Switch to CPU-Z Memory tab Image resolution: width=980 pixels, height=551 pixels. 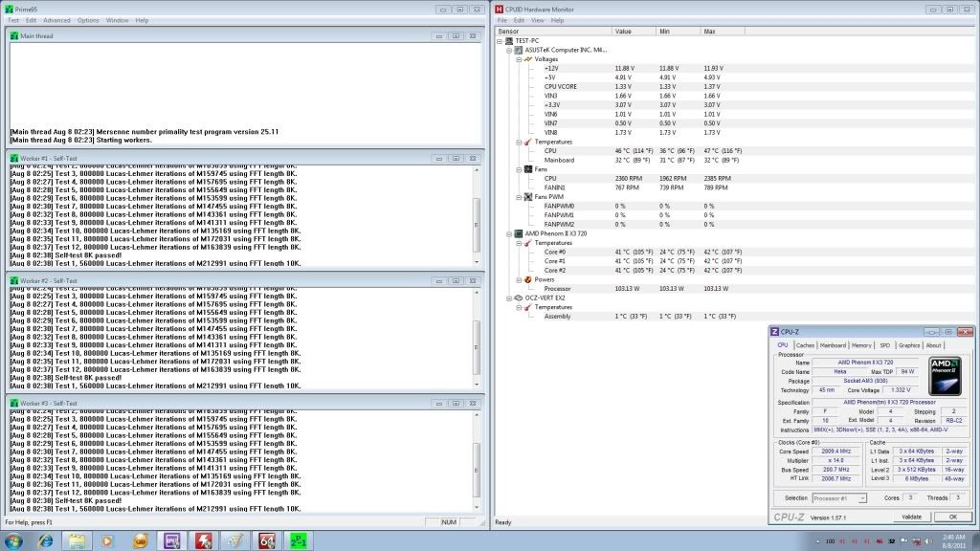(x=861, y=345)
